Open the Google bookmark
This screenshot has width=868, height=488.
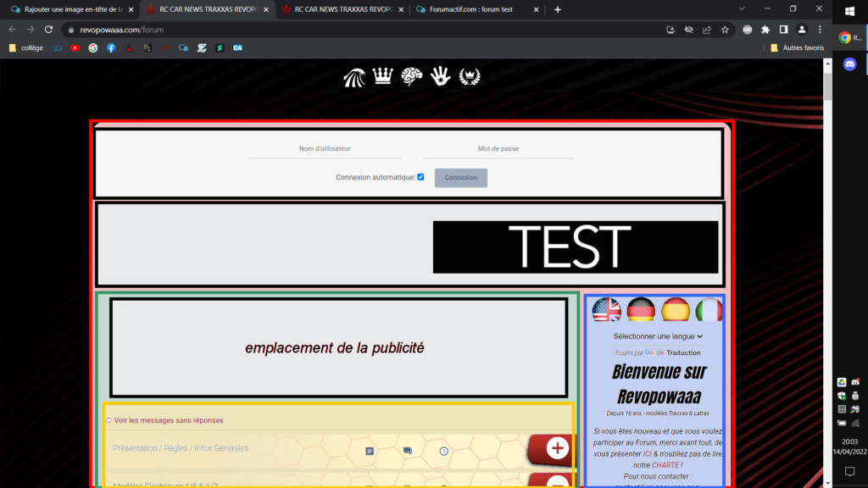(x=93, y=48)
